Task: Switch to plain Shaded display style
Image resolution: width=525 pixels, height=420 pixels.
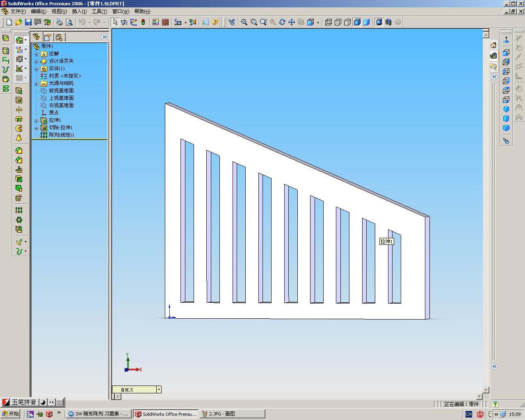Action: [x=366, y=22]
